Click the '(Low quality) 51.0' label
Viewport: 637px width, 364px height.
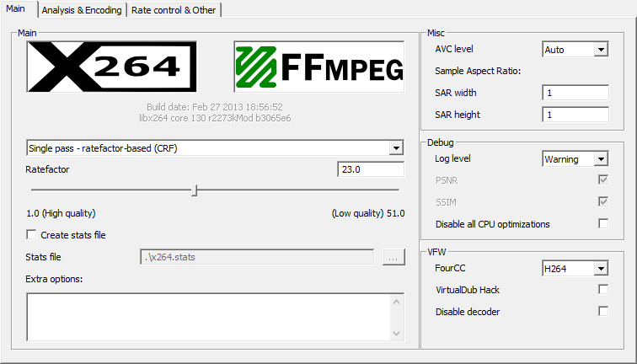[368, 213]
